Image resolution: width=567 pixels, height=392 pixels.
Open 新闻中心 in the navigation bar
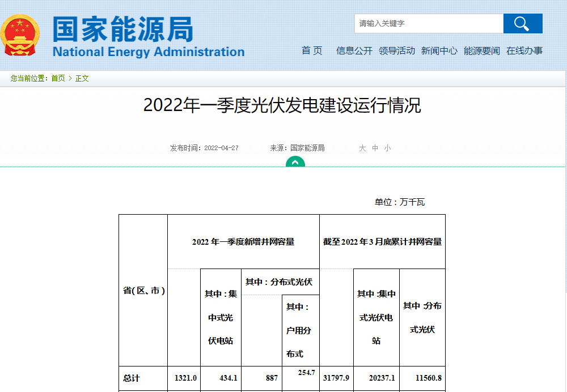(x=439, y=50)
